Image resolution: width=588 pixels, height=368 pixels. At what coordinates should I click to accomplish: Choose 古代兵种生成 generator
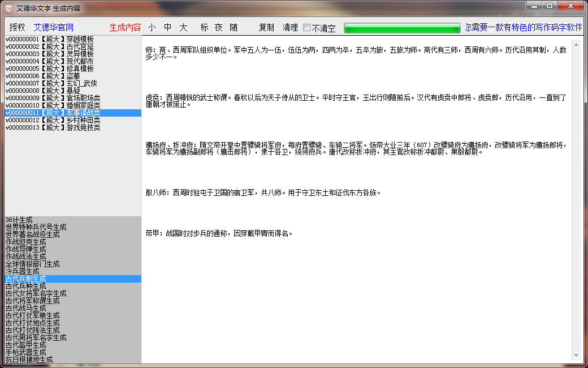[x=73, y=286]
